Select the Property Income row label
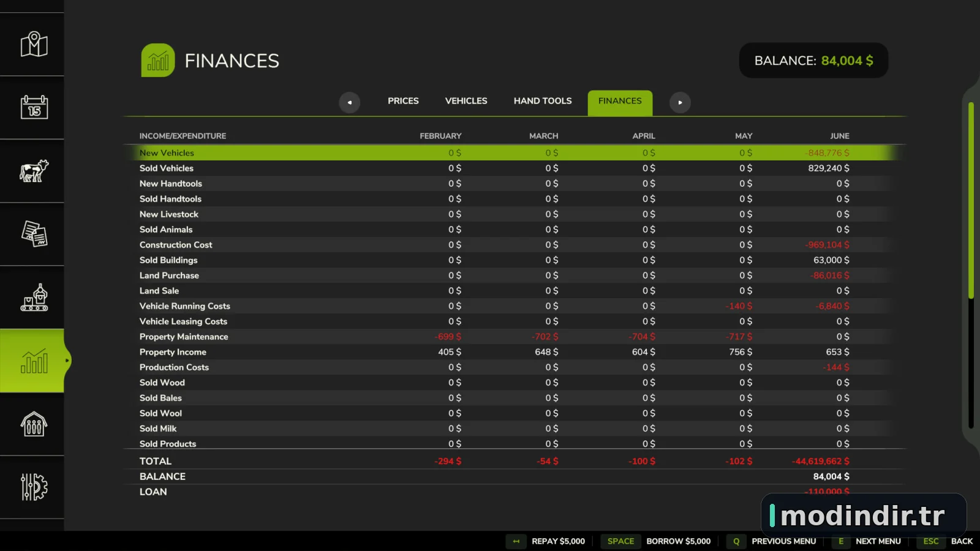Image resolution: width=980 pixels, height=551 pixels. click(173, 352)
